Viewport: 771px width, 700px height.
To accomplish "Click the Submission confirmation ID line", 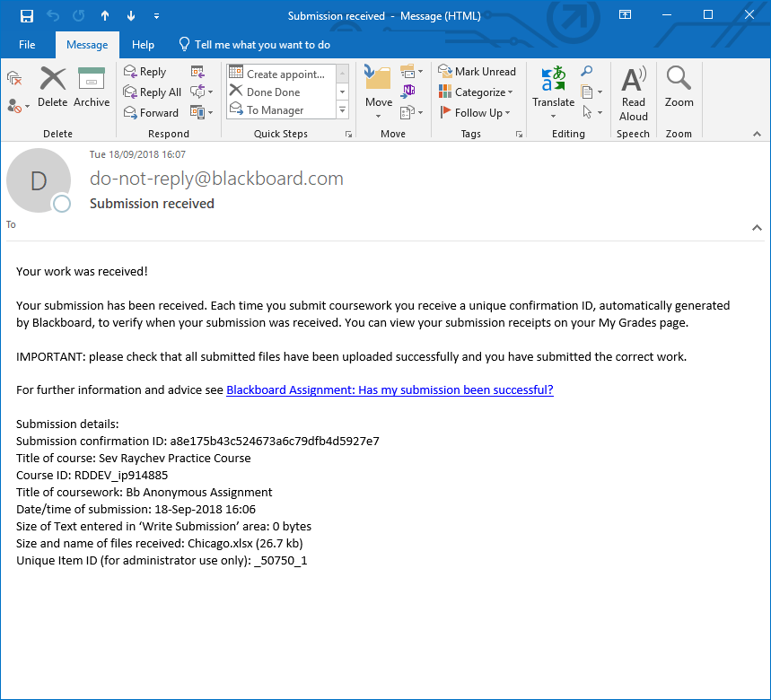I will [197, 441].
